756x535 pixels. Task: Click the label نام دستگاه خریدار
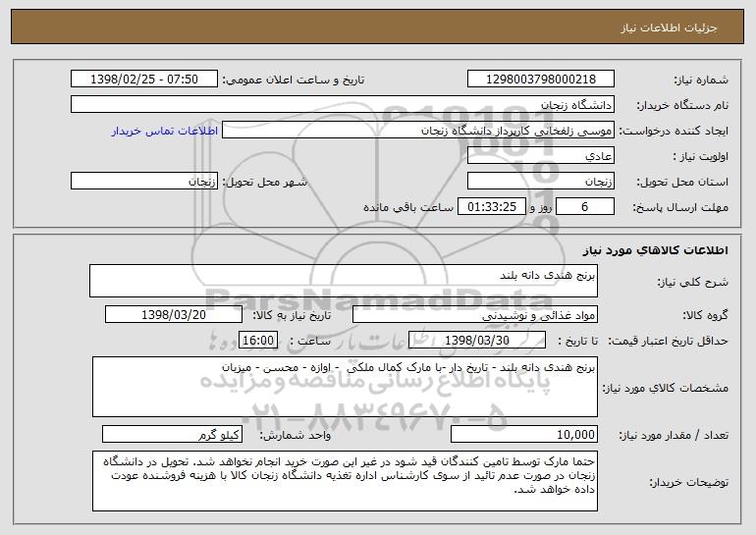[x=682, y=106]
